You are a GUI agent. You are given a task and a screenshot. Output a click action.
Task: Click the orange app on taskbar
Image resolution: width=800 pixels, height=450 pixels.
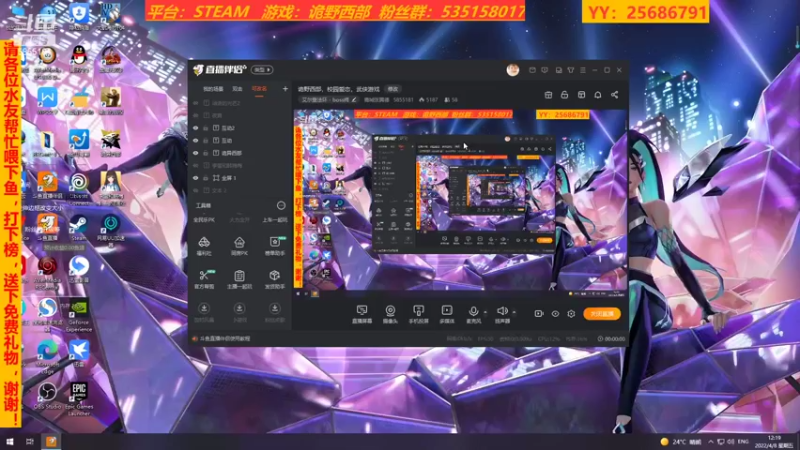click(x=51, y=442)
